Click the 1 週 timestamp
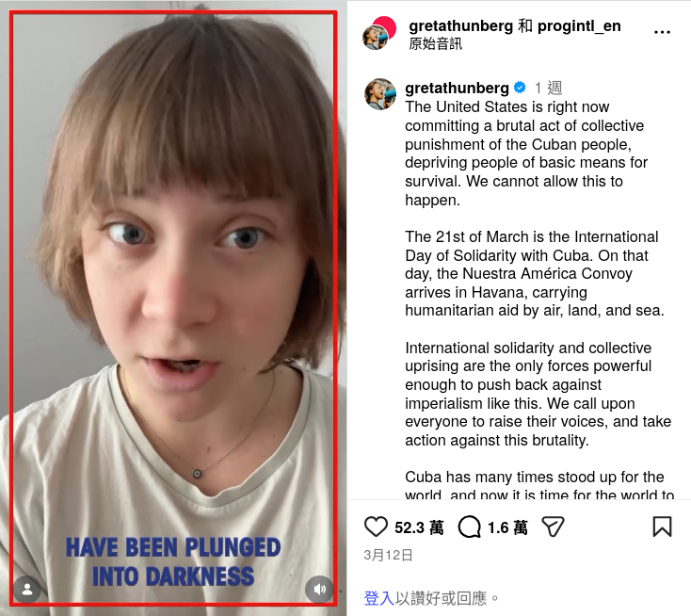691x616 pixels. coord(549,88)
